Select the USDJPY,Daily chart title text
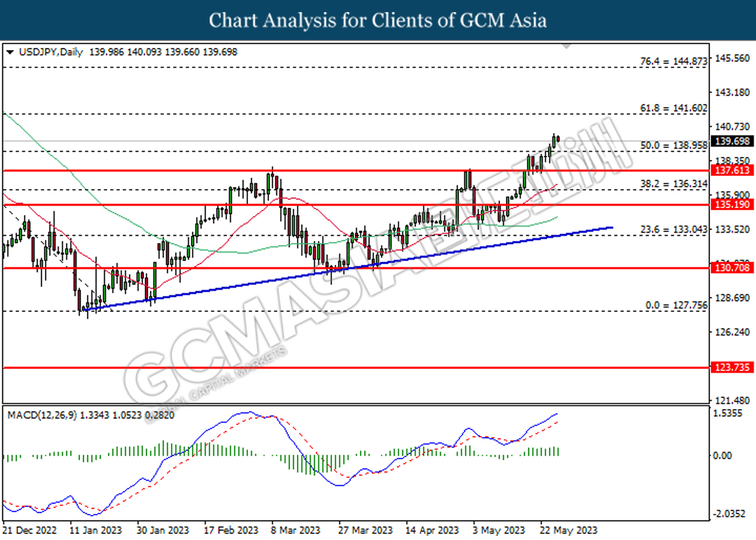This screenshot has width=756, height=540. point(50,52)
